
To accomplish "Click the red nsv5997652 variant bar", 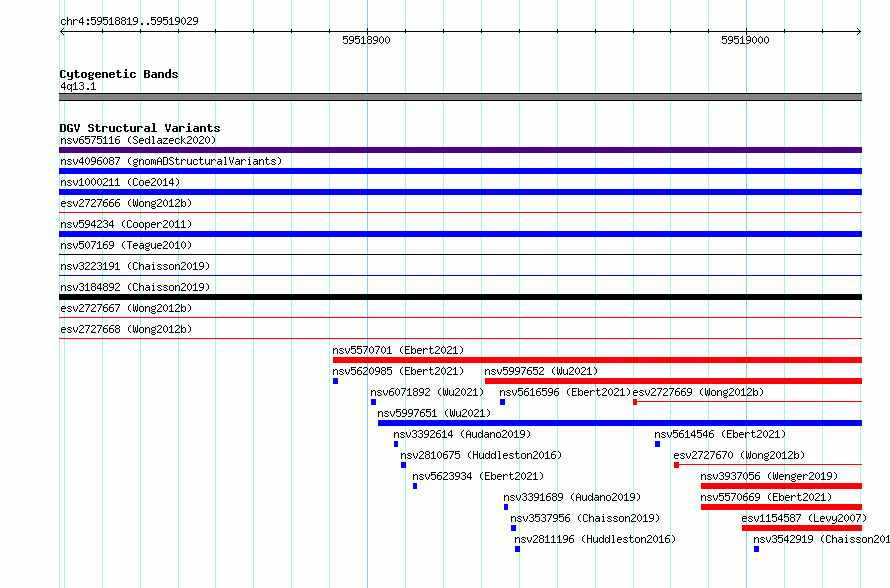I will (673, 381).
